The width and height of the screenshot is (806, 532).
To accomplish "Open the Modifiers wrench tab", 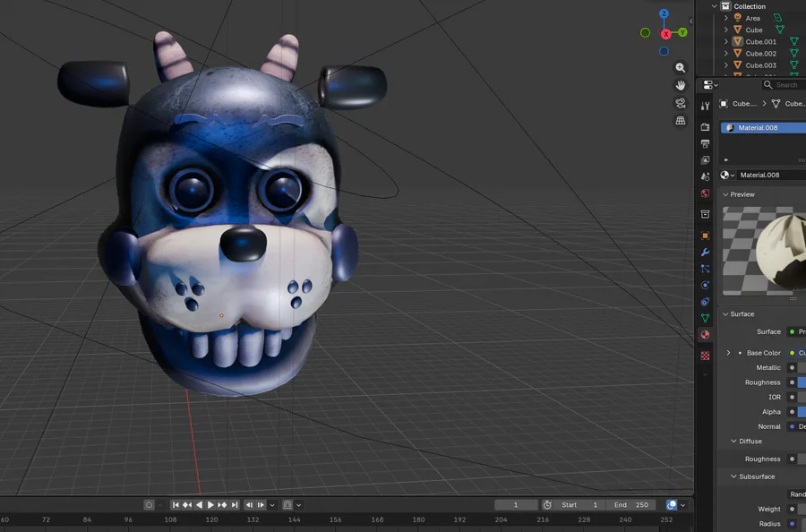I will pyautogui.click(x=706, y=252).
